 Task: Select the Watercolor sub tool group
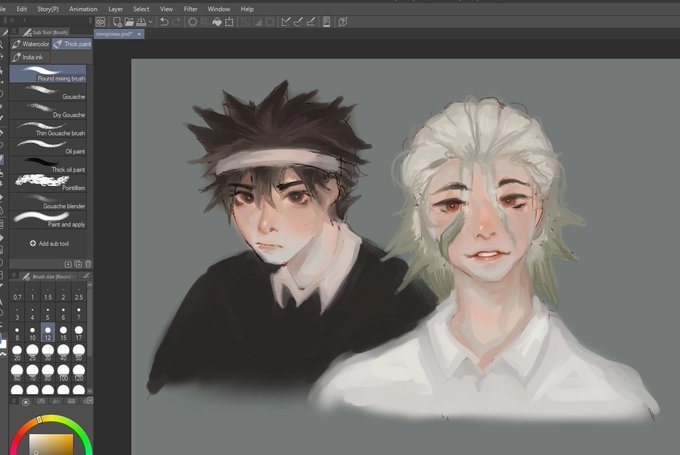[x=30, y=44]
